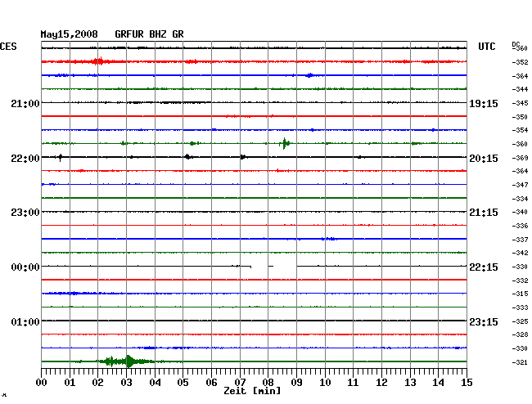Image resolution: width=532 pixels, height=404 pixels.
Task: Select minute axis tick label 10
Action: [x=325, y=383]
